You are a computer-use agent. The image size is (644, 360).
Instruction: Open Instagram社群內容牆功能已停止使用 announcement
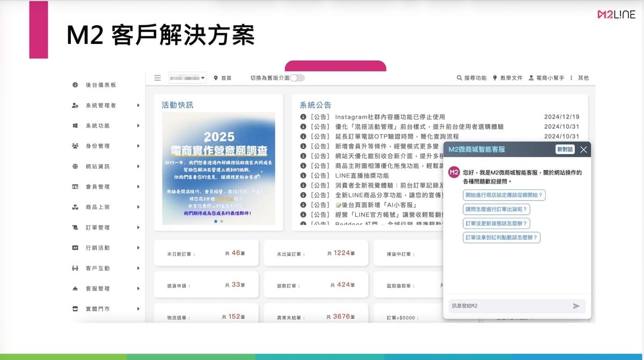390,117
